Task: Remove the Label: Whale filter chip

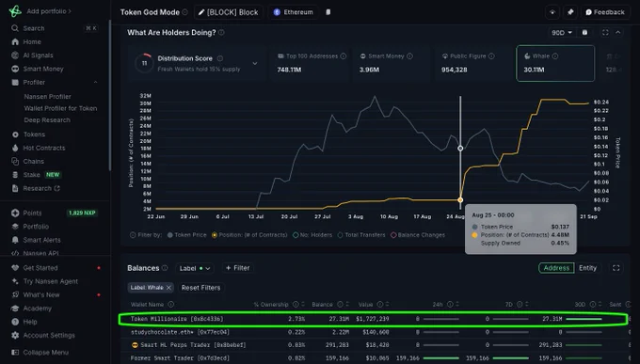Action: pos(168,288)
